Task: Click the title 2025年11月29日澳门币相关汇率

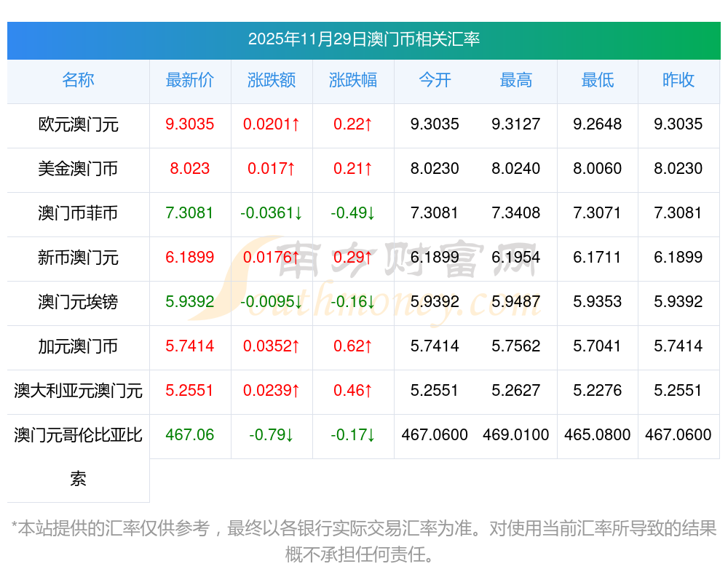Action: pos(363,39)
